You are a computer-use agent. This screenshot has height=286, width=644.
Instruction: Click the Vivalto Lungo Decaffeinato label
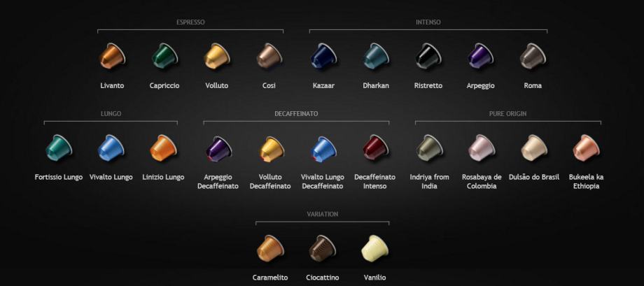[323, 181]
